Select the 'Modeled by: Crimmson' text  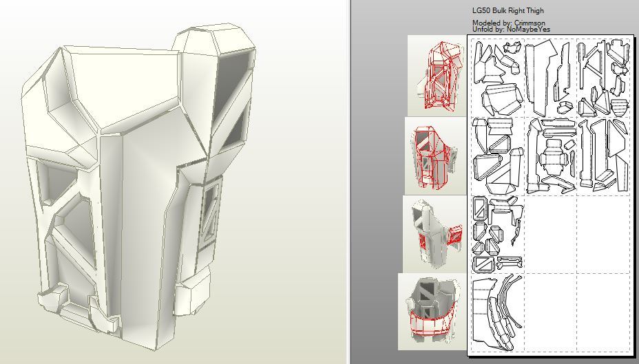(x=509, y=23)
